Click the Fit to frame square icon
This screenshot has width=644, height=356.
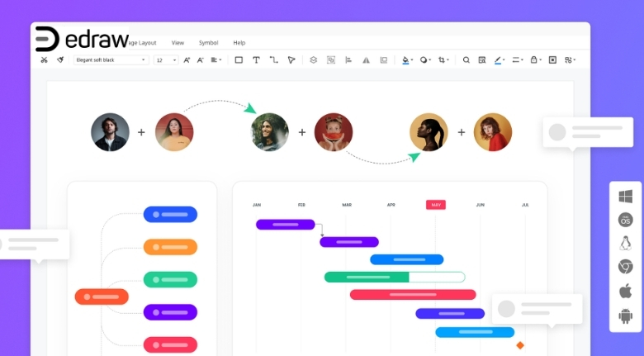pos(553,60)
